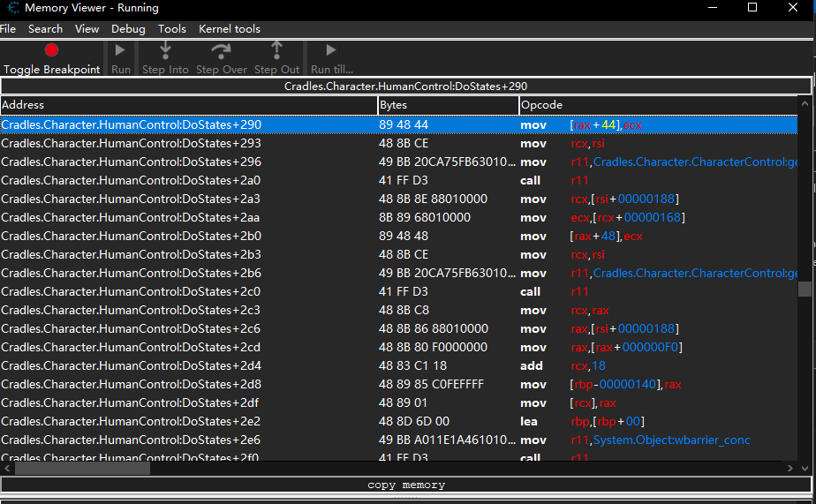Open the Kernel tools menu
The height and width of the screenshot is (504, 816).
coord(229,29)
